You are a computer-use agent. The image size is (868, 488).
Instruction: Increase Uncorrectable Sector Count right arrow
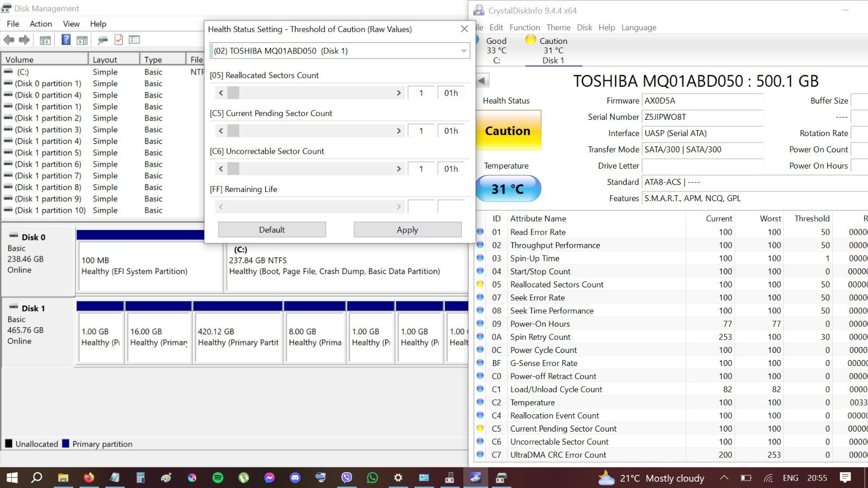399,169
